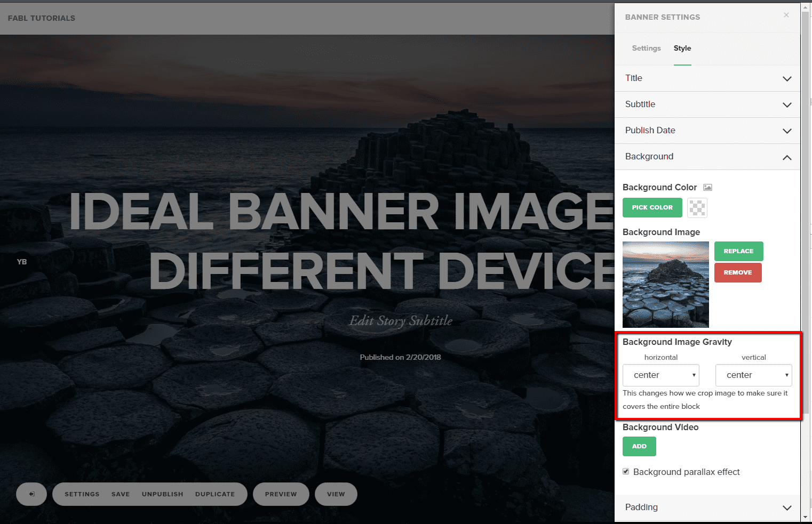This screenshot has height=524, width=812.
Task: Expand the Padding section
Action: (x=707, y=507)
